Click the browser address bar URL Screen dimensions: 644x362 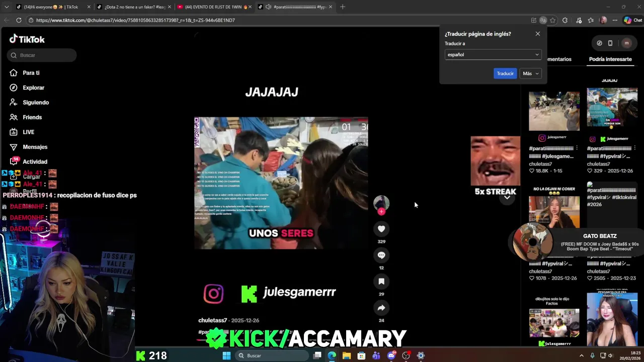(135, 20)
